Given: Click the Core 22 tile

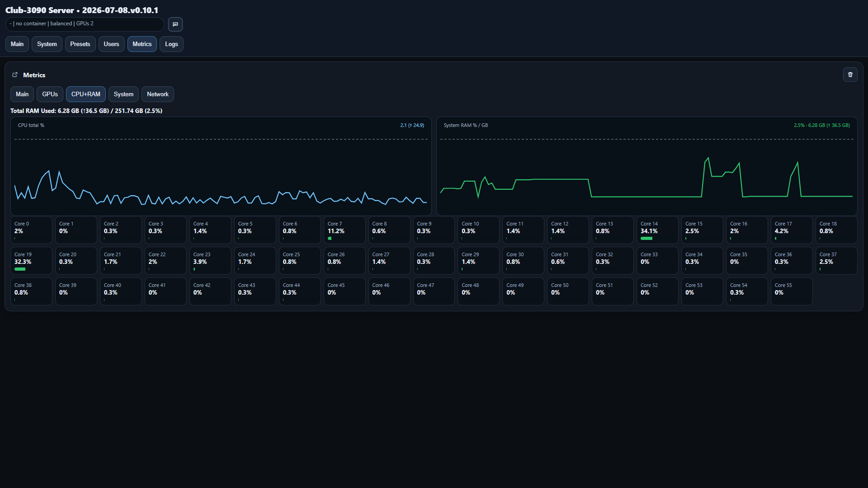Looking at the screenshot, I should click(165, 261).
